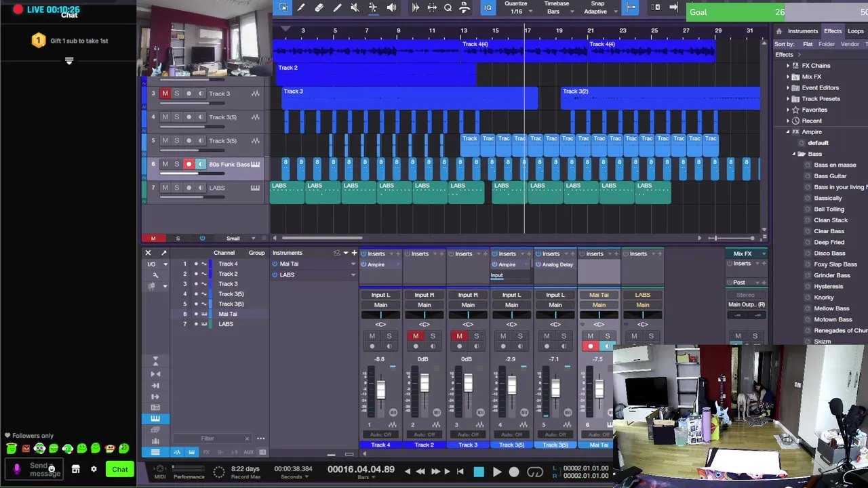
Task: Adjust mixer Track 3 volume fader
Action: [x=468, y=384]
